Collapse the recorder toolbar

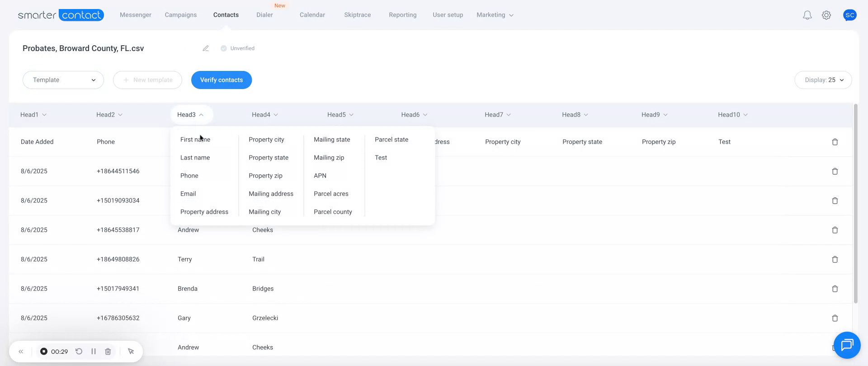click(x=21, y=352)
